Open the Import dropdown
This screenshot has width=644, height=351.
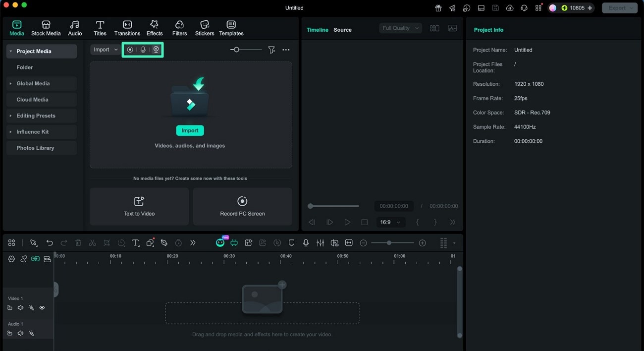tap(106, 50)
